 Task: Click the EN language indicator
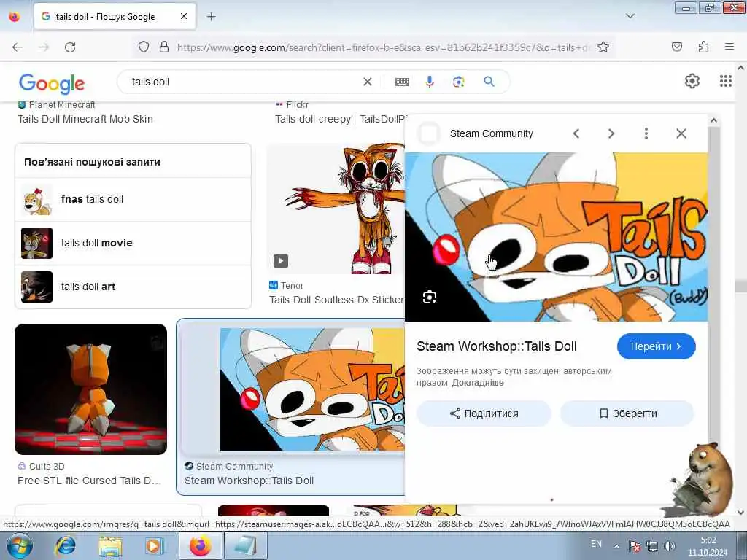(x=596, y=544)
